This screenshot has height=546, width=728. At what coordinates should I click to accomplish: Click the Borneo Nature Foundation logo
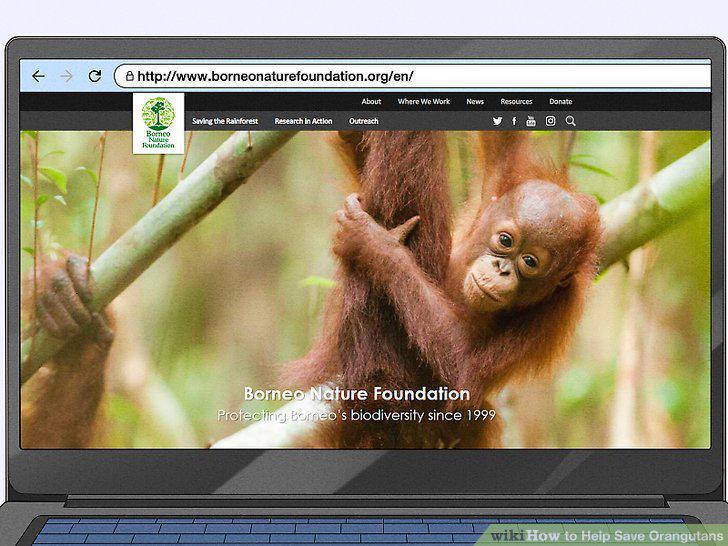(x=158, y=124)
